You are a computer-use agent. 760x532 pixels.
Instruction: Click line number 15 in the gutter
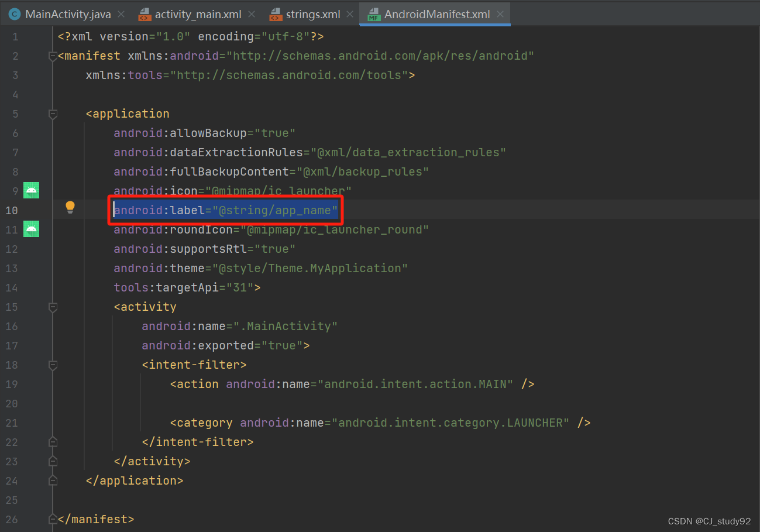12,307
